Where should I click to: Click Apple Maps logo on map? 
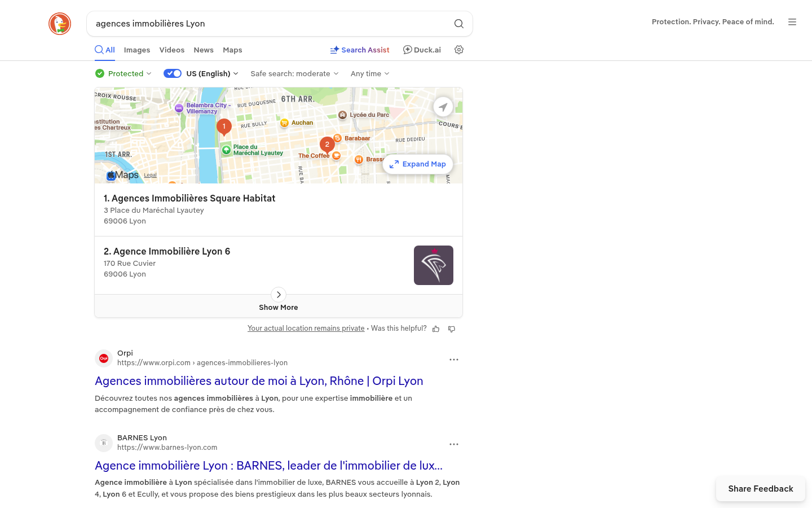[x=122, y=176]
